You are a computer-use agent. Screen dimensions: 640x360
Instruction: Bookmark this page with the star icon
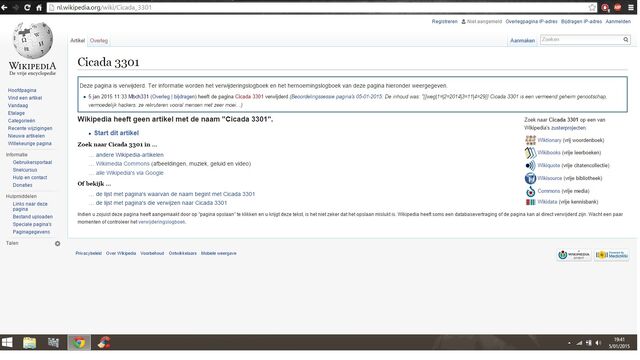click(x=592, y=7)
